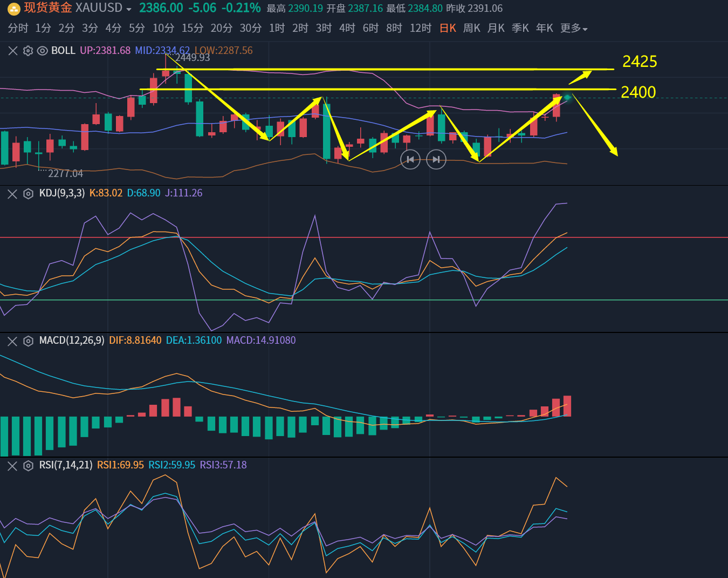Screen dimensions: 728x578
Task: Click the 昨收 2391.06 previous close
Action: pos(475,9)
